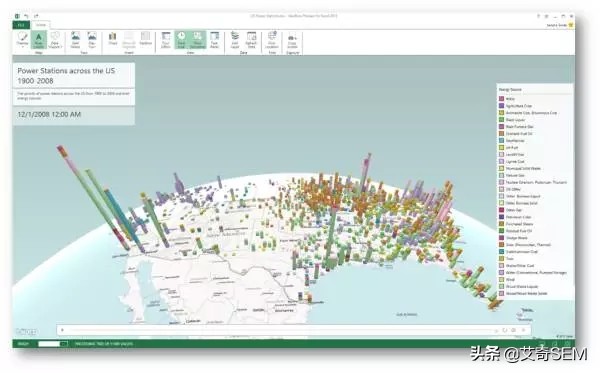Image resolution: width=600 pixels, height=373 pixels.
Task: Click the Agriculture Crop legend swatch
Action: tap(501, 106)
